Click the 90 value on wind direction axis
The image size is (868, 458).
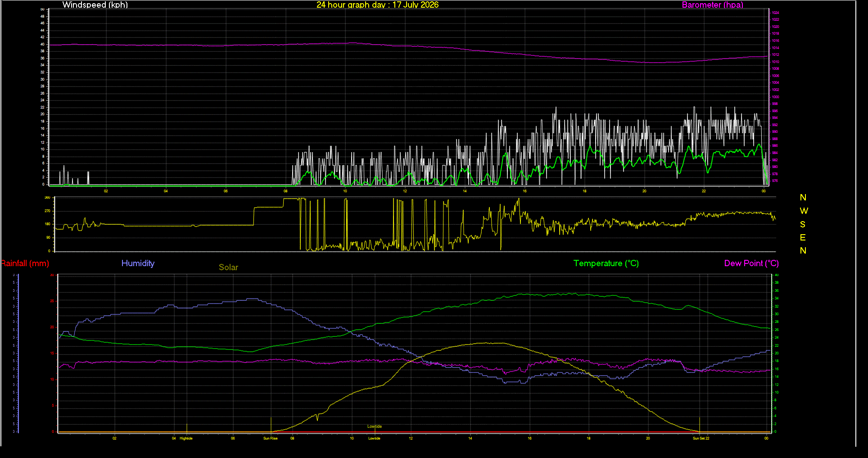48,237
